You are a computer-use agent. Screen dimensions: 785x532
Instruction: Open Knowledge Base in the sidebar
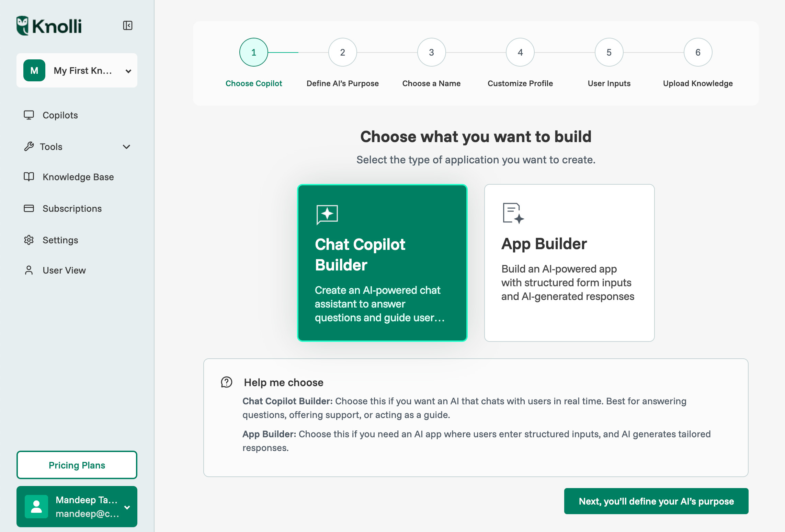point(78,177)
